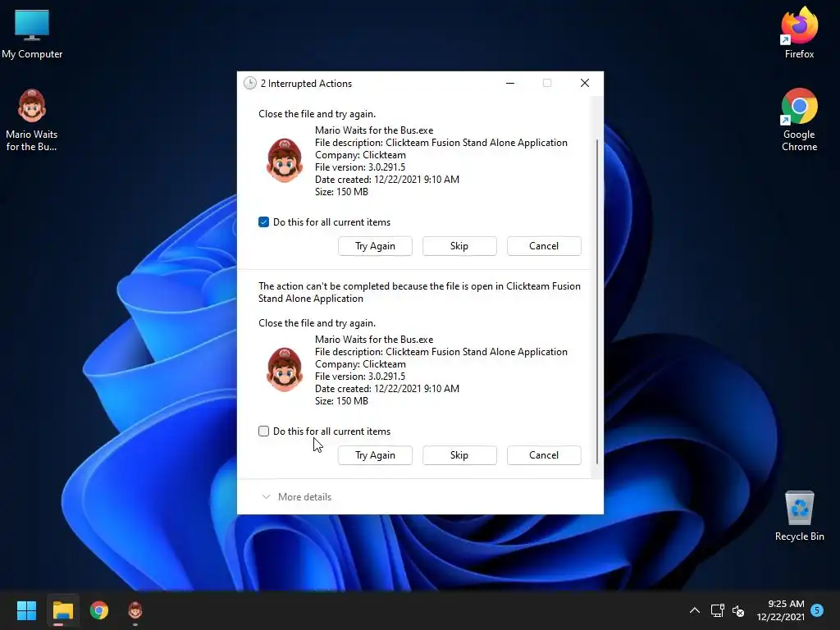This screenshot has height=630, width=840.
Task: Open notification center badge
Action: pyautogui.click(x=816, y=610)
